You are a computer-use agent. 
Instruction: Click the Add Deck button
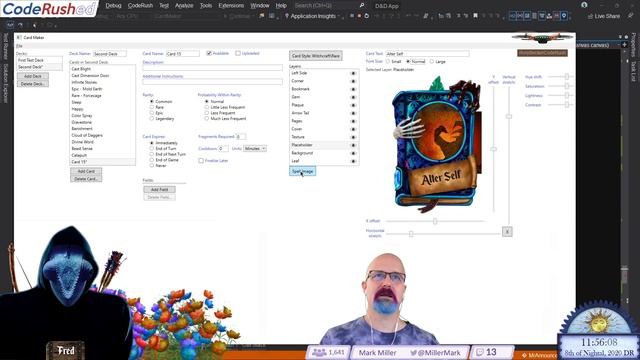[33, 76]
